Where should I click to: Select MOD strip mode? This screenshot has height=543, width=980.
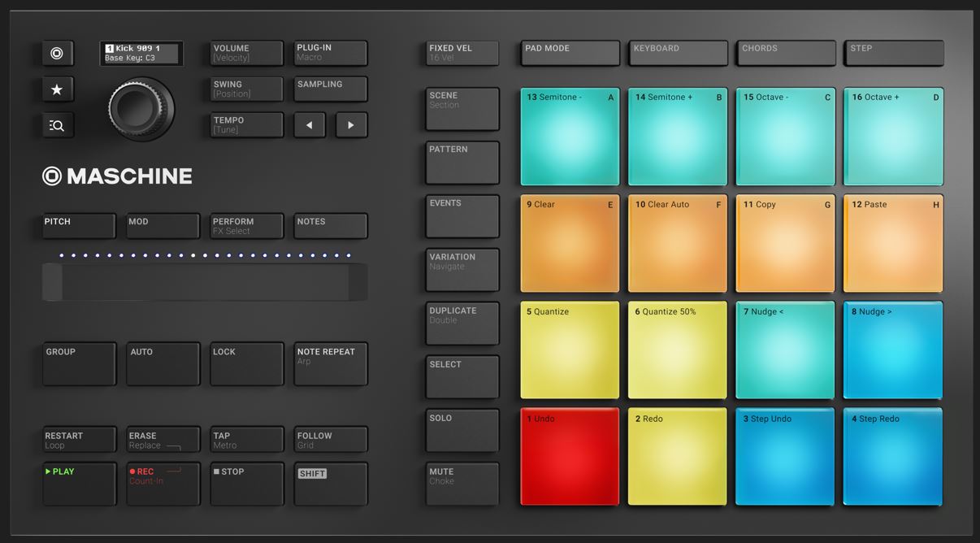click(x=163, y=226)
